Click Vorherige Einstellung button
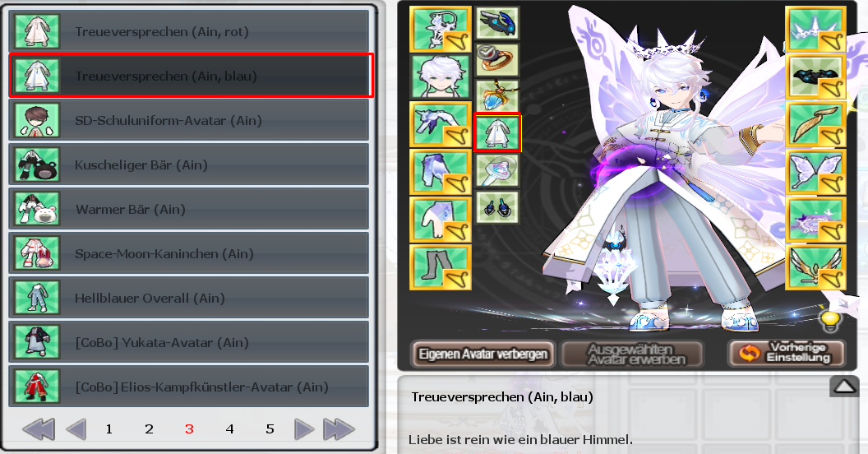The image size is (868, 454). (x=787, y=353)
